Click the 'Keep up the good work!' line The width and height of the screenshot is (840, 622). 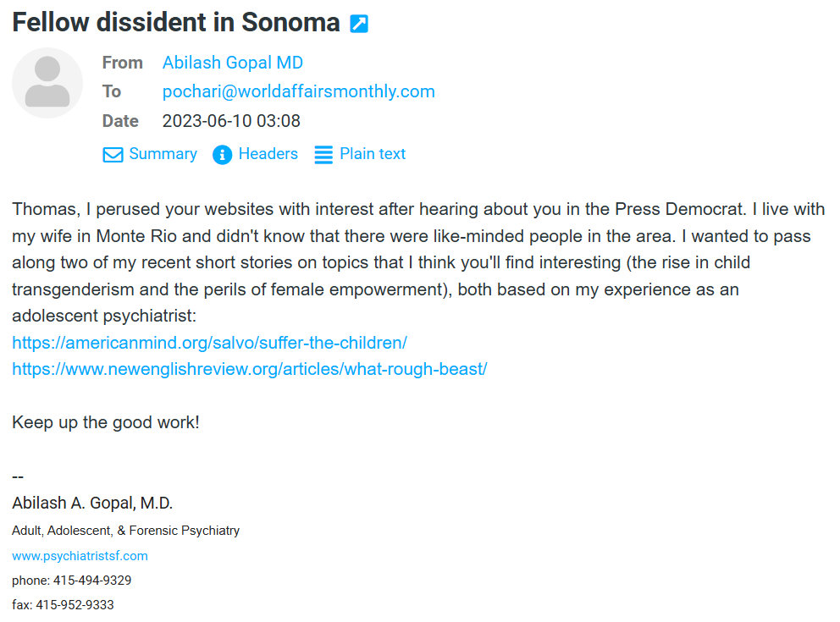coord(106,421)
